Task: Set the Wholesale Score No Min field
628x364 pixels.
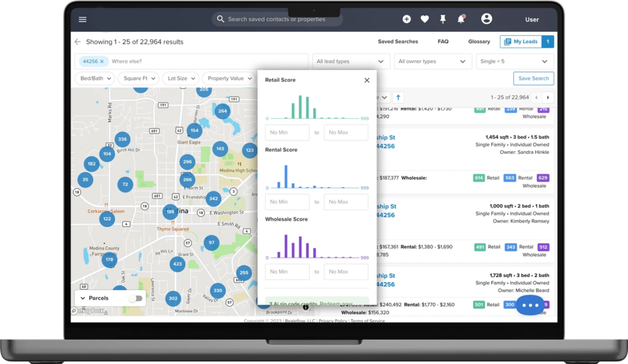Action: click(287, 271)
